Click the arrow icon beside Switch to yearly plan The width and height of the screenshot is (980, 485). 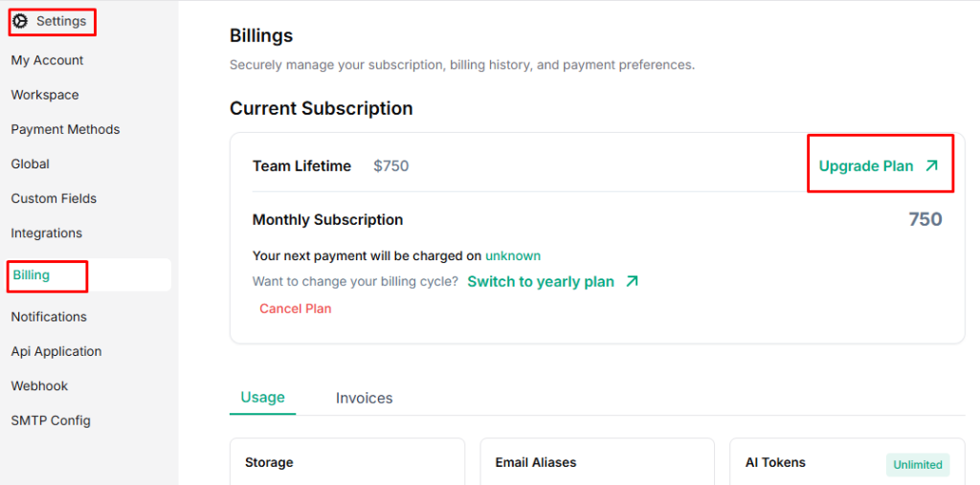tap(632, 282)
